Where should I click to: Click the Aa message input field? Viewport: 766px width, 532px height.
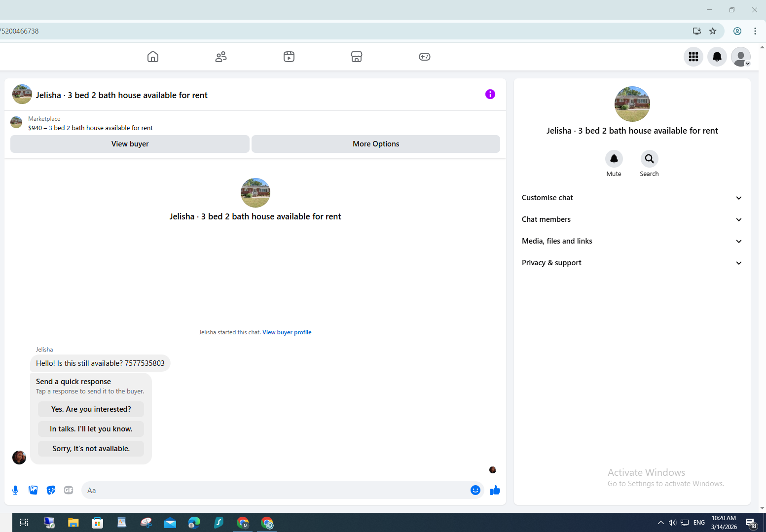[x=275, y=490]
